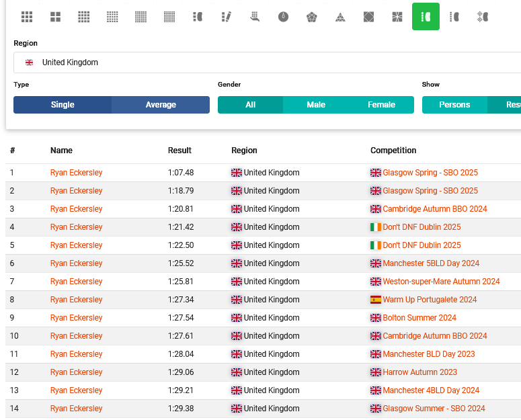Click the Competition column header
Screen dimensions: 521x420
pos(393,151)
